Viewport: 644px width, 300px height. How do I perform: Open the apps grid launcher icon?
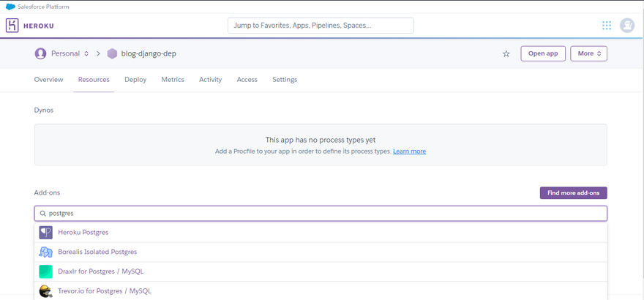pos(607,26)
